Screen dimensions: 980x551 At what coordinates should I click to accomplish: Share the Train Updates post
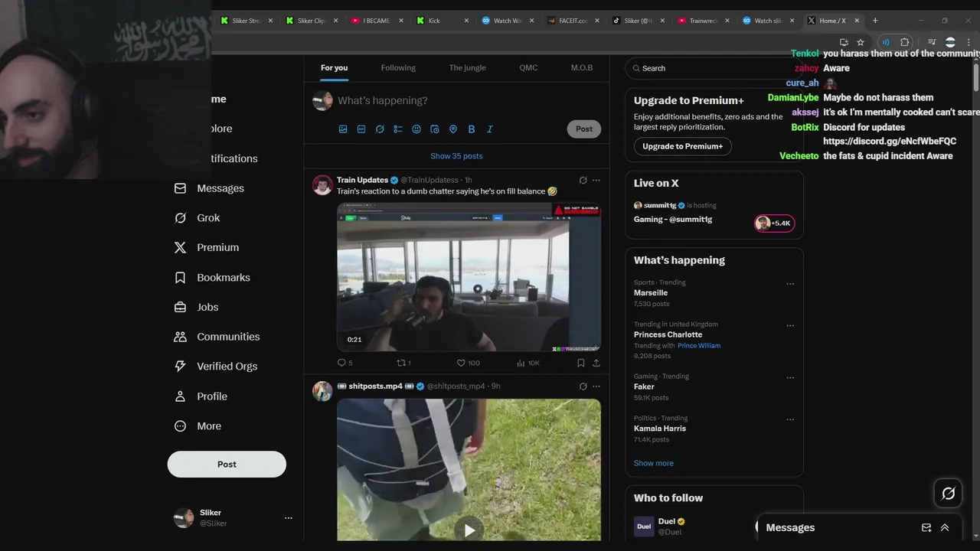[596, 363]
